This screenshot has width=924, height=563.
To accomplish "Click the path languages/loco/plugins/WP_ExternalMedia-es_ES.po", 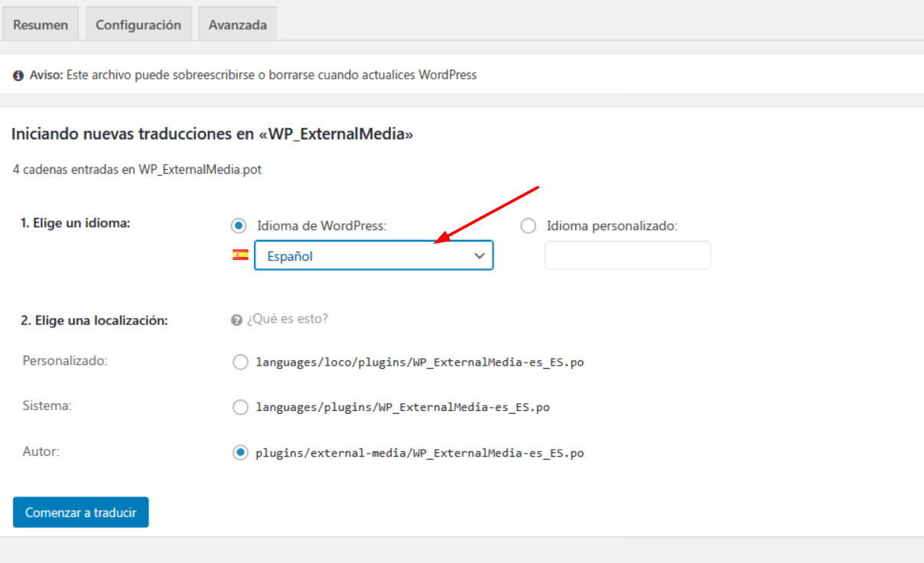I will coord(420,363).
